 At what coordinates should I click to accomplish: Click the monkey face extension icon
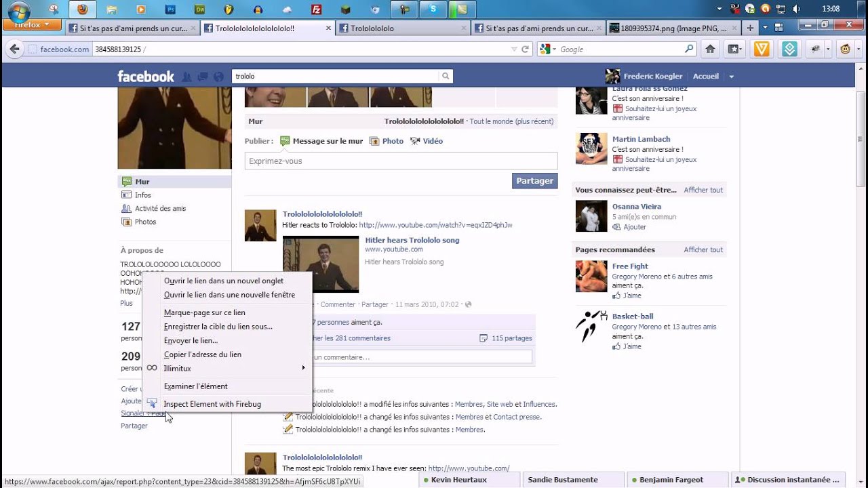(x=846, y=49)
